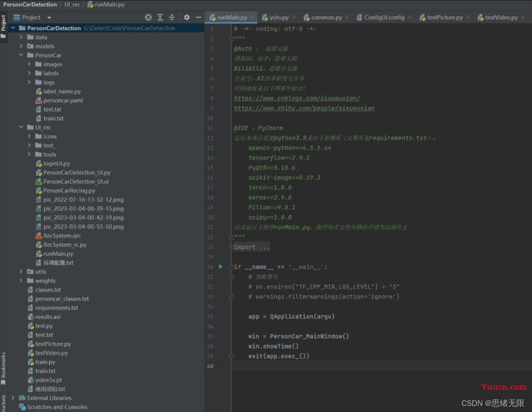Click the Expand All icon in Project toolbar

coord(160,17)
